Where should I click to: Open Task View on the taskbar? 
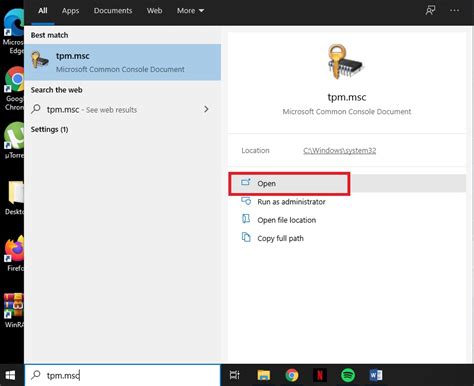tap(235, 375)
